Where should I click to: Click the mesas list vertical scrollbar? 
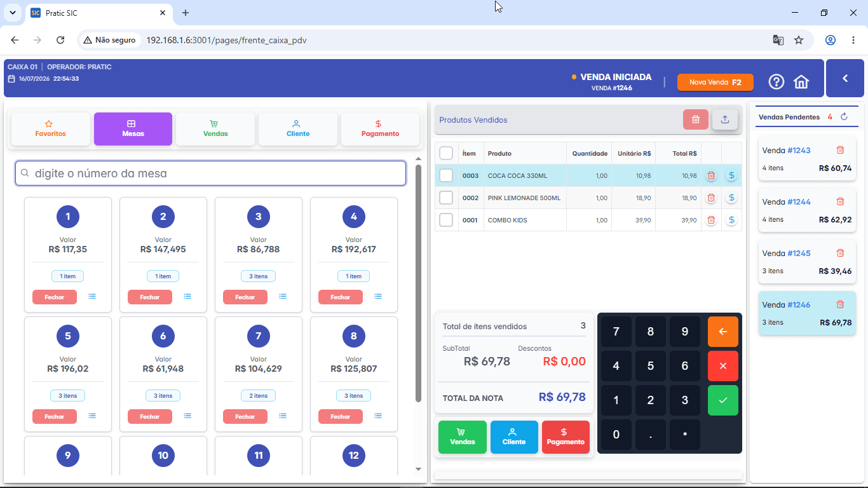[x=418, y=283]
